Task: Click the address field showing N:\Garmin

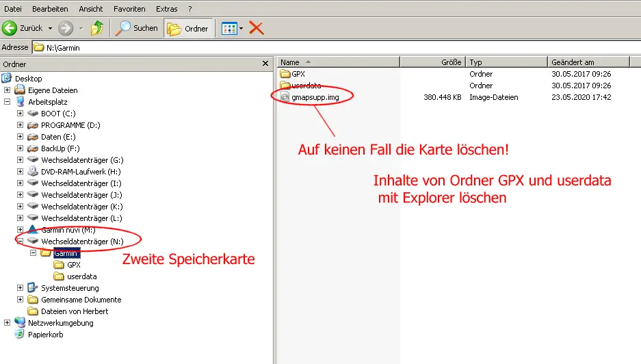Action: pos(336,47)
